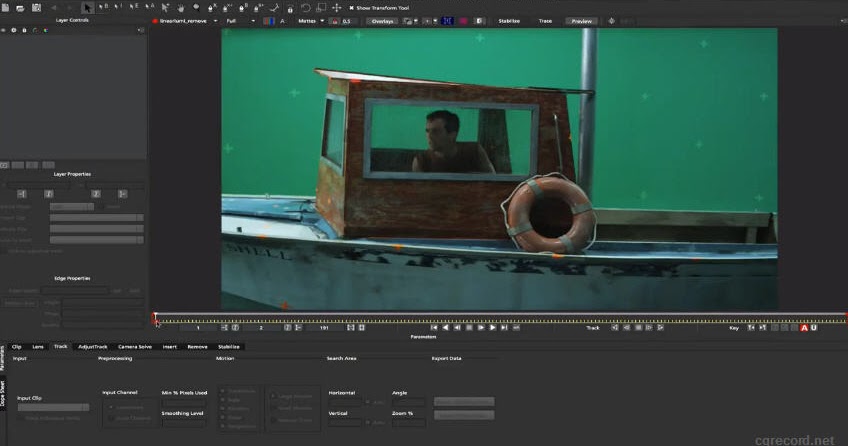848x446 pixels.
Task: Select the Zoom magnifier tool
Action: point(196,8)
